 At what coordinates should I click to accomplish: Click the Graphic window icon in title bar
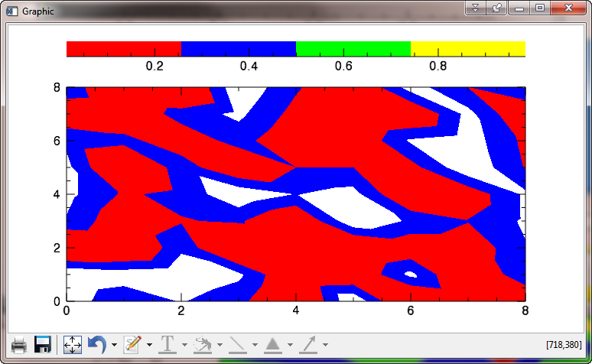point(12,11)
